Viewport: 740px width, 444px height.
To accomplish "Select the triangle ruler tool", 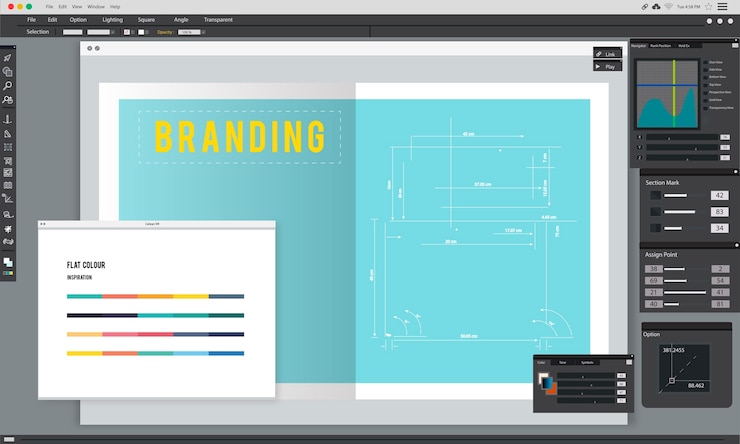I will pos(7,134).
